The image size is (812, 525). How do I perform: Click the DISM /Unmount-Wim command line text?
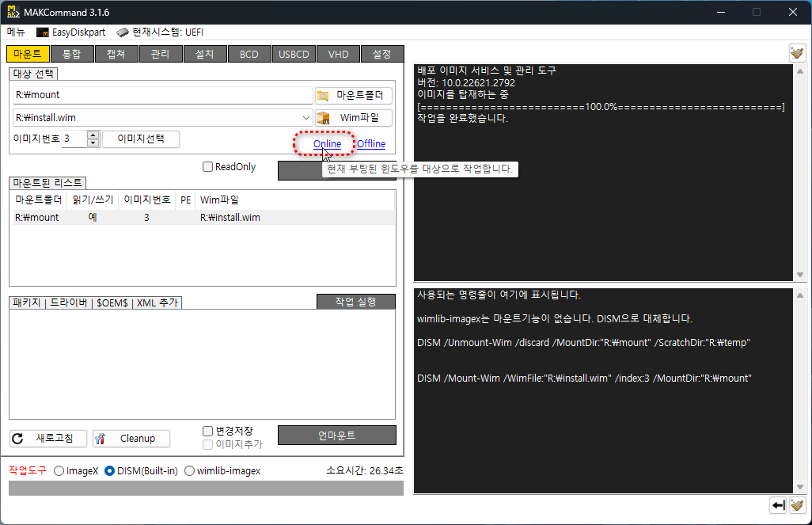pos(583,343)
